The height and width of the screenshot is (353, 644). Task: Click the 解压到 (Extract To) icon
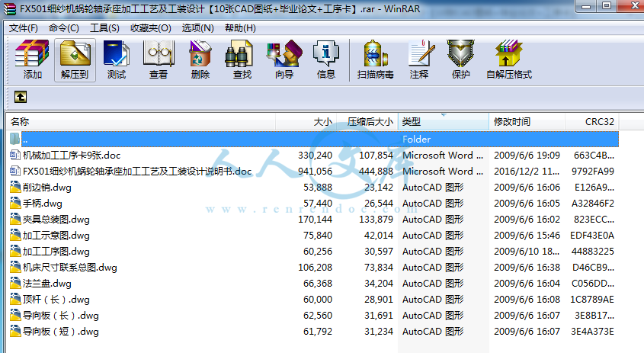75,53
